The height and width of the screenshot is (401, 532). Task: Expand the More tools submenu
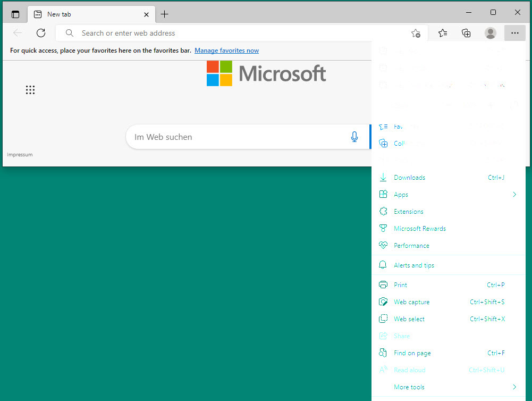pyautogui.click(x=448, y=387)
